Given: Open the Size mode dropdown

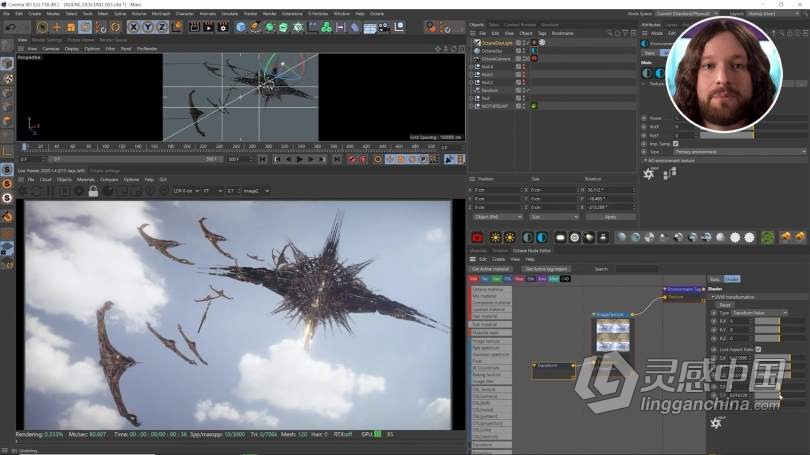Looking at the screenshot, I should (554, 217).
